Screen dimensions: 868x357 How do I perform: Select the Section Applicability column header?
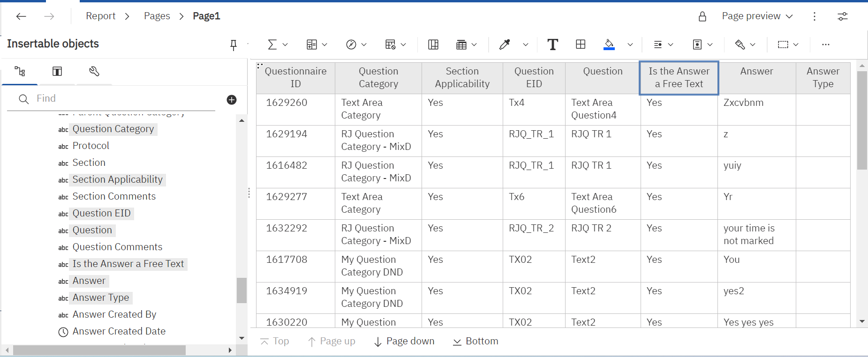click(462, 78)
